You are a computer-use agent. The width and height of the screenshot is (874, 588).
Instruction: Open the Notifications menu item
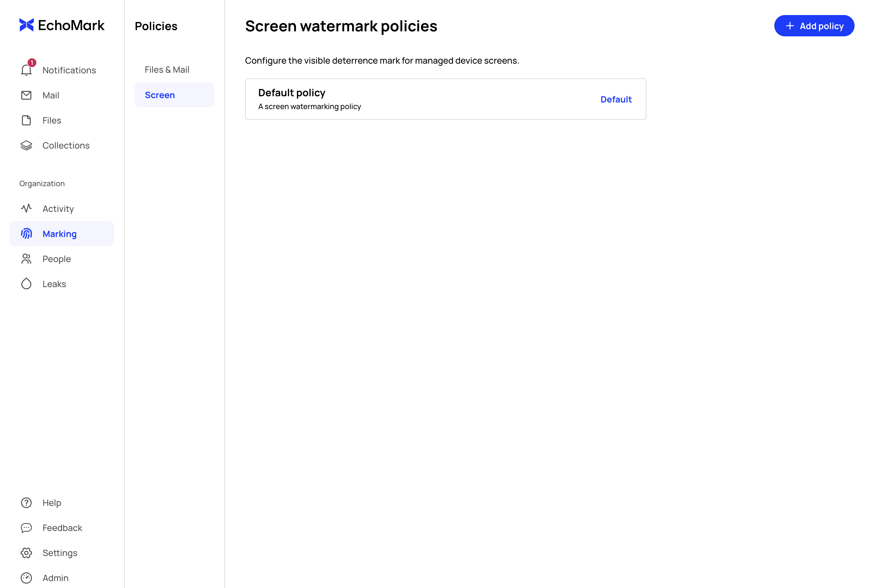pos(62,70)
